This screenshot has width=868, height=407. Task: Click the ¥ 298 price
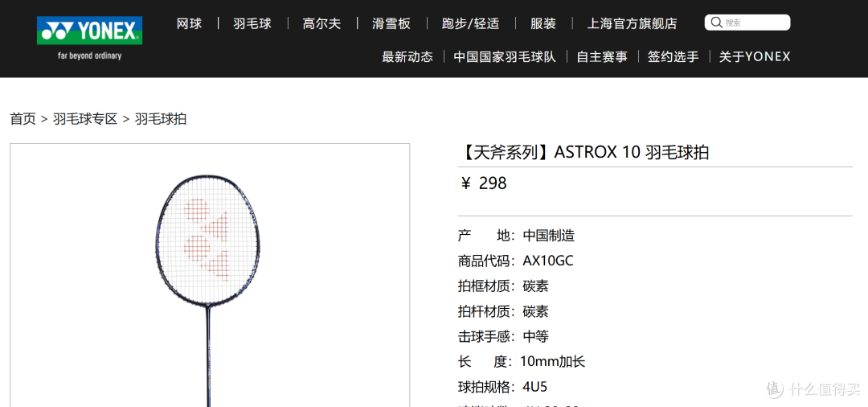[483, 183]
